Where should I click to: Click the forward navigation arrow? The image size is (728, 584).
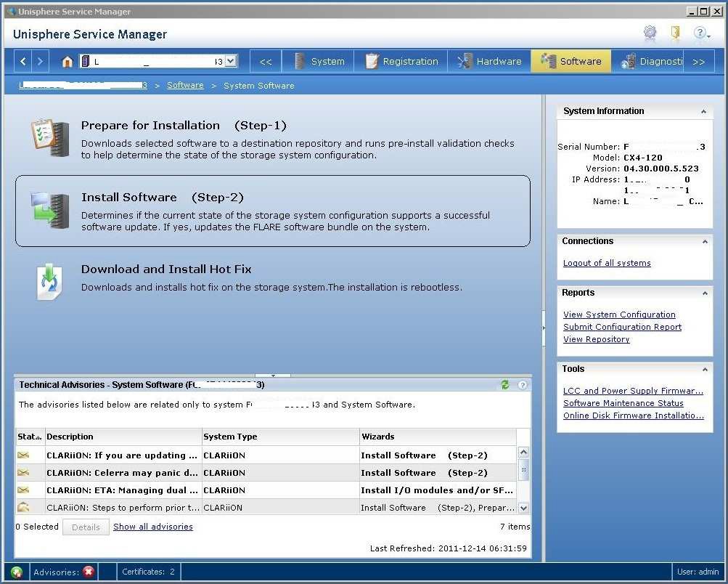pyautogui.click(x=40, y=61)
